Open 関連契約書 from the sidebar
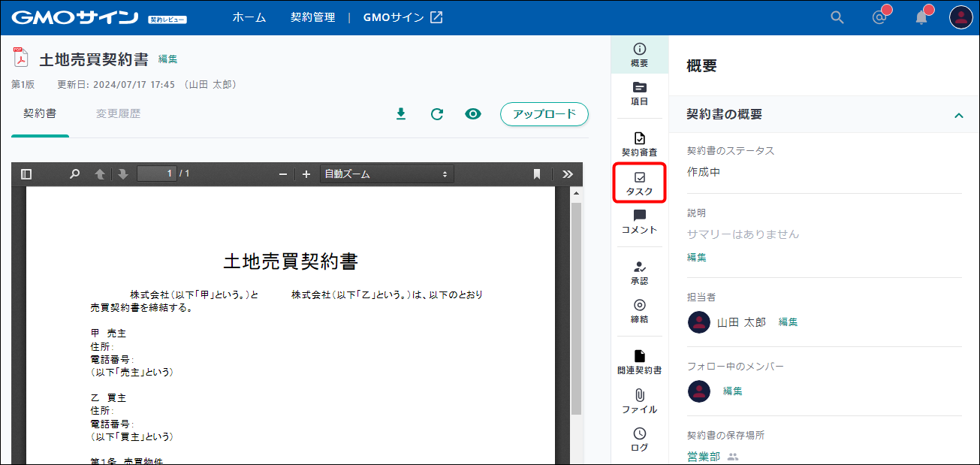The width and height of the screenshot is (980, 465). click(x=639, y=362)
